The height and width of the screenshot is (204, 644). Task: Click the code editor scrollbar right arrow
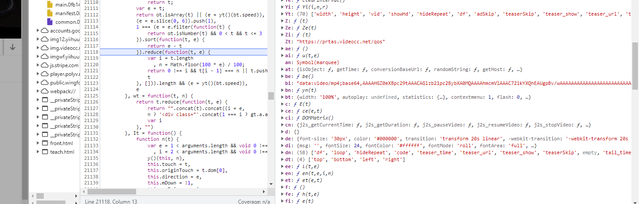[x=265, y=191]
